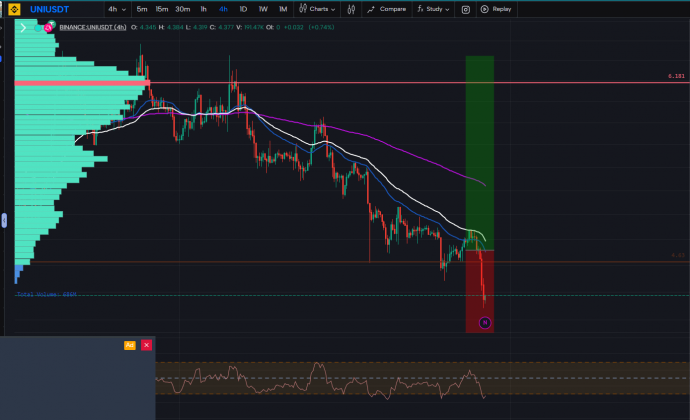Choose the 1M monthly timeframe

coord(282,9)
